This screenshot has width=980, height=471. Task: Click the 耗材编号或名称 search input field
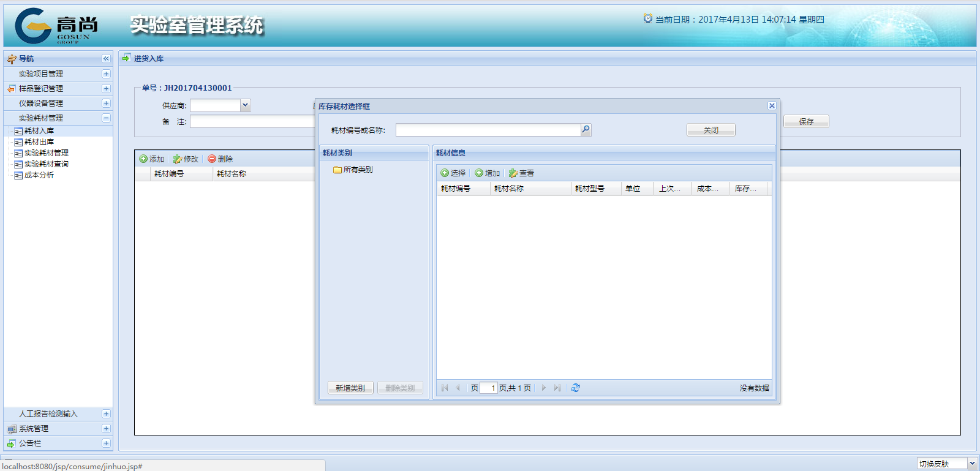point(488,130)
